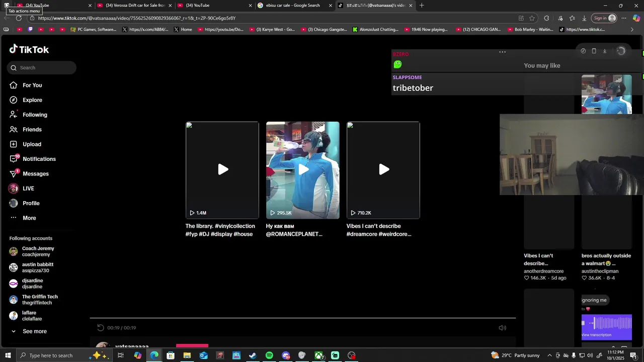This screenshot has width=644, height=362.
Task: Play the library vinyl collection video
Action: [222, 170]
